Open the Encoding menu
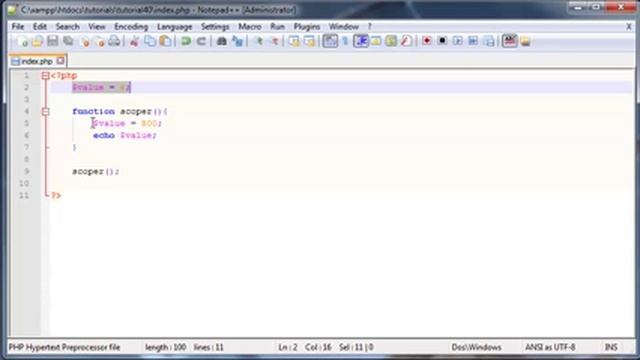 pos(131,27)
